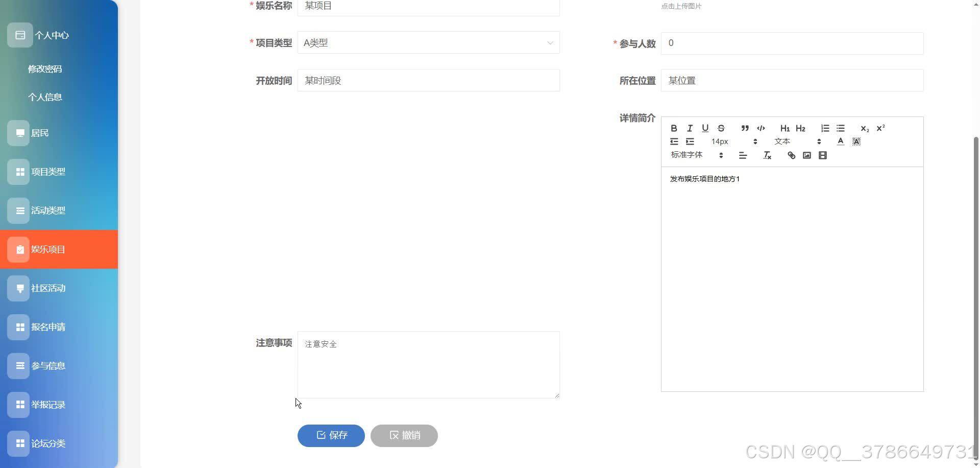Apply bold formatting in the detail editor

point(674,128)
